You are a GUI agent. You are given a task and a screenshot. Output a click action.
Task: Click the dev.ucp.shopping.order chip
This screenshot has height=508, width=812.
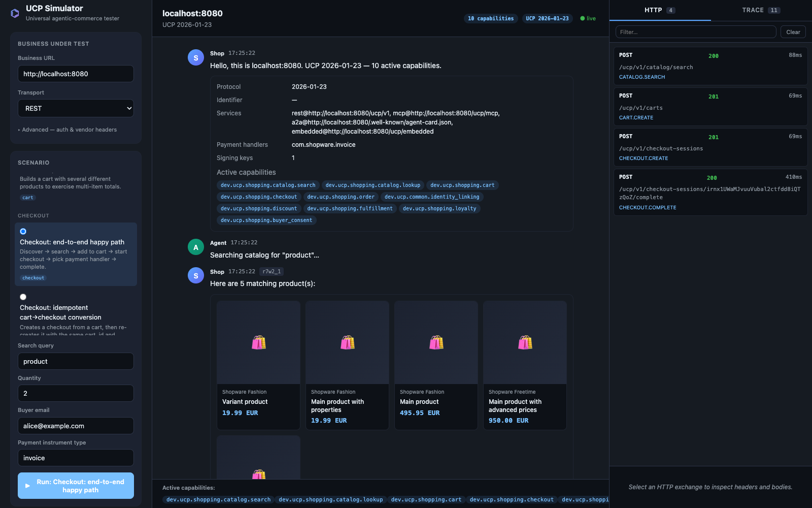pos(341,197)
